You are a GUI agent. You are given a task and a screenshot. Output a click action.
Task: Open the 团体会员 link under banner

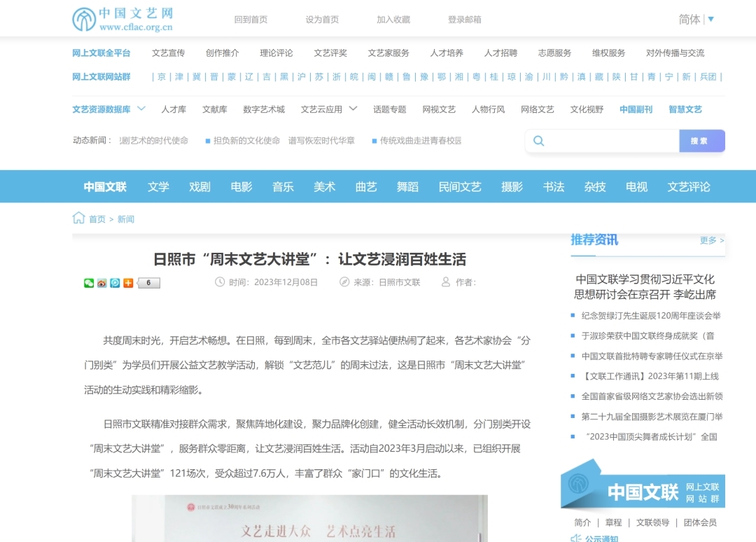700,522
